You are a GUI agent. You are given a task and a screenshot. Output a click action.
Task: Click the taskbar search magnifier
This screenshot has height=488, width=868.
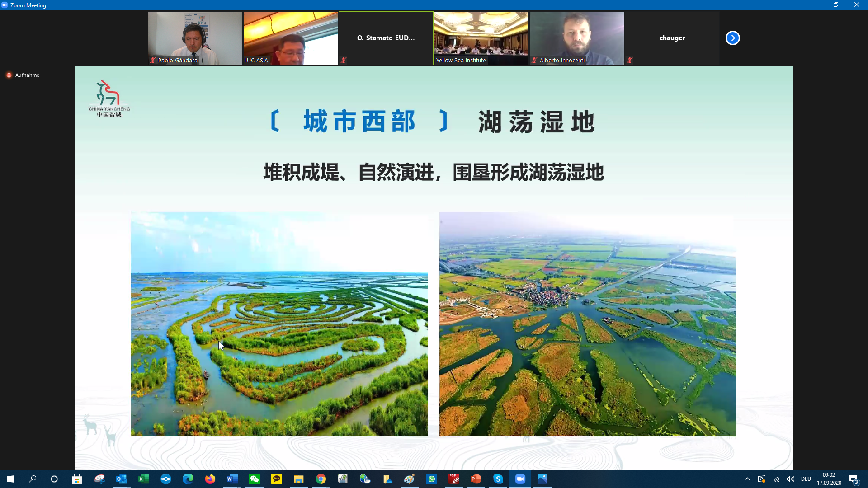(33, 479)
